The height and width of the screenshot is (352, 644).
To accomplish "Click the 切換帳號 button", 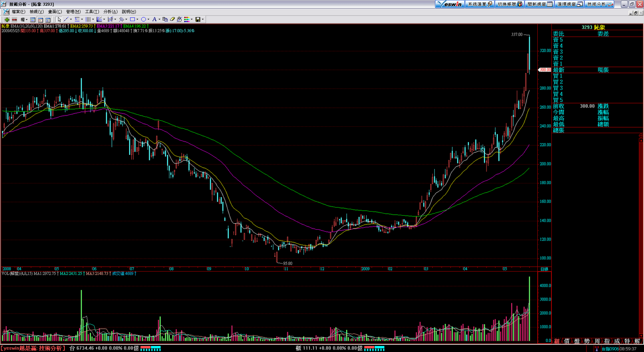I will coord(509,4).
